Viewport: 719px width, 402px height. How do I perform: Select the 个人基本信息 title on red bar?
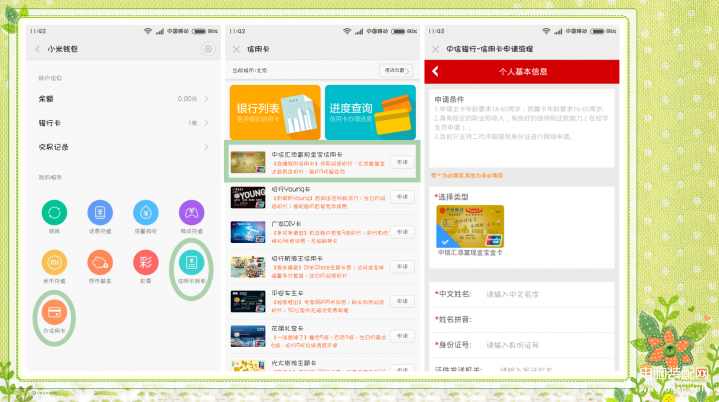(x=523, y=72)
